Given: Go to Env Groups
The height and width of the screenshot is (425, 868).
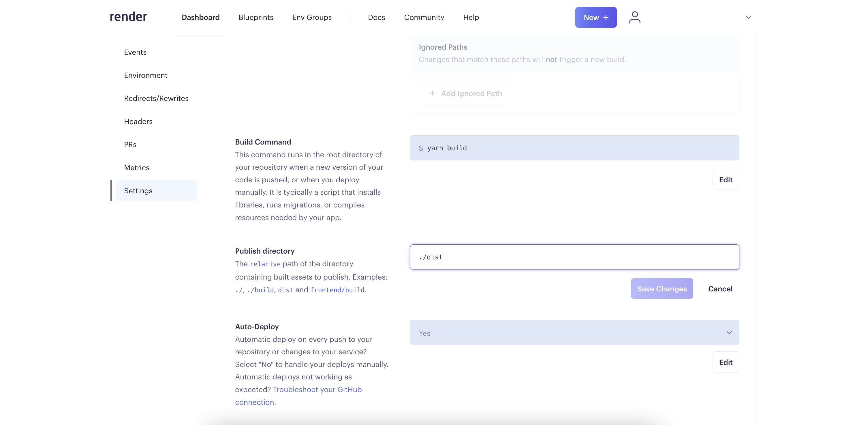Looking at the screenshot, I should (x=312, y=17).
